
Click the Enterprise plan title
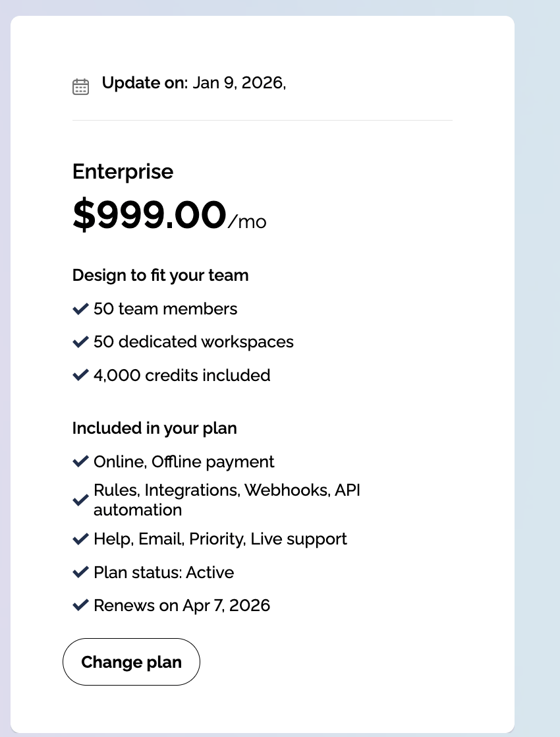tap(123, 171)
